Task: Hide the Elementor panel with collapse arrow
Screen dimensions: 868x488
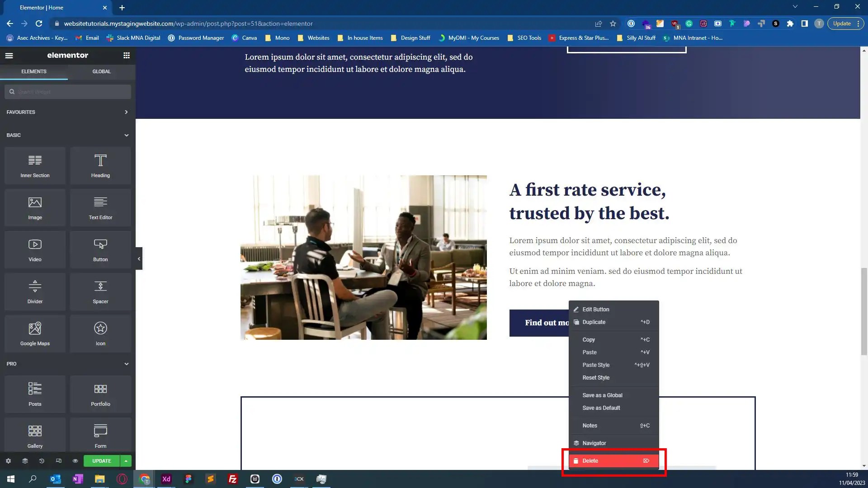Action: (x=139, y=259)
